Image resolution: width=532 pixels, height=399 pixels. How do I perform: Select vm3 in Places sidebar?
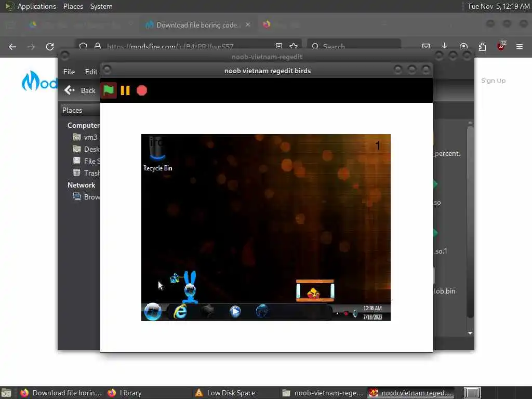click(86, 137)
